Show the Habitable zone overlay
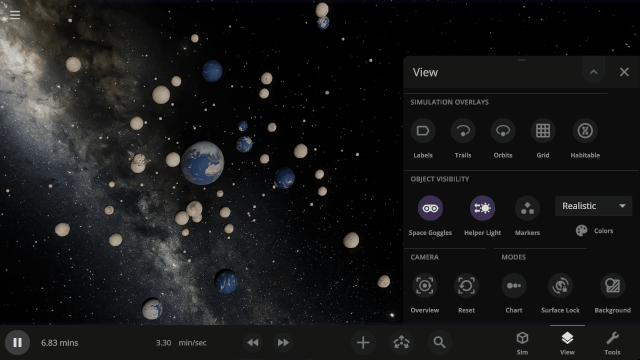 tap(585, 131)
